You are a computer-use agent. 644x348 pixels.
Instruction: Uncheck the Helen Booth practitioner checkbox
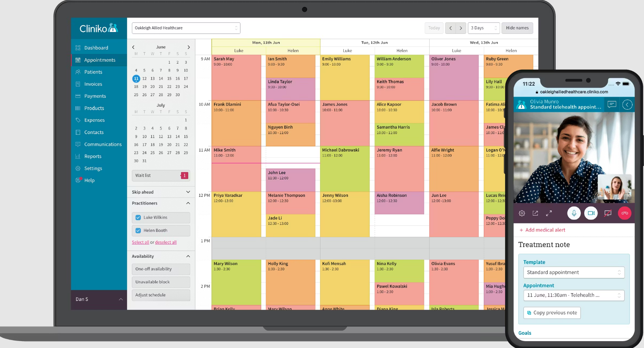138,231
